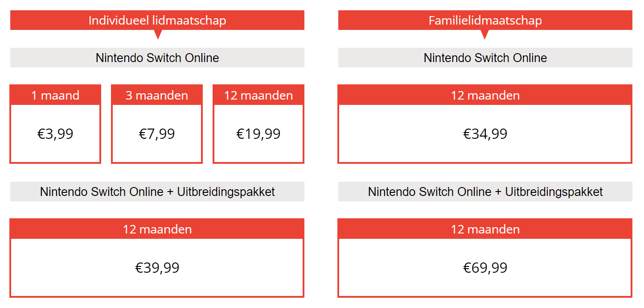Select the €34,99 family price
The width and height of the screenshot is (644, 308).
click(x=485, y=134)
